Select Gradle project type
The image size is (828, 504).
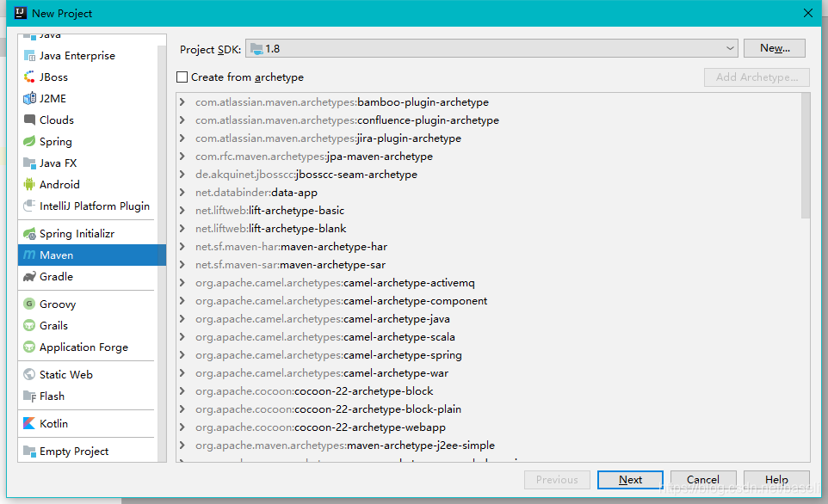point(87,277)
